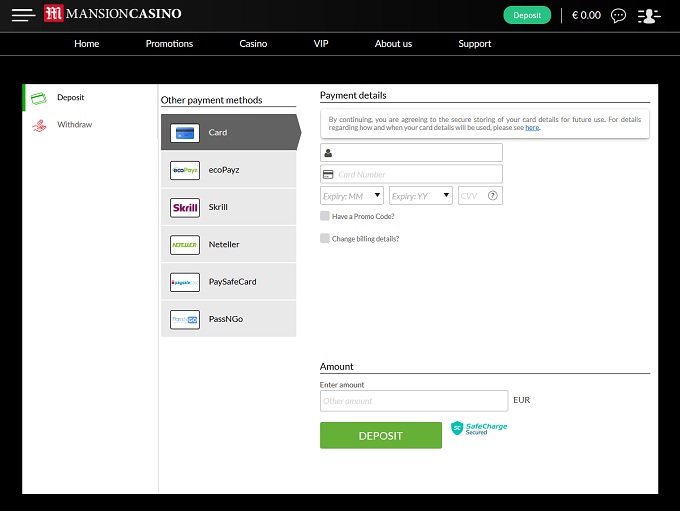
Task: Select PaySafeCard payment method
Action: click(x=228, y=282)
